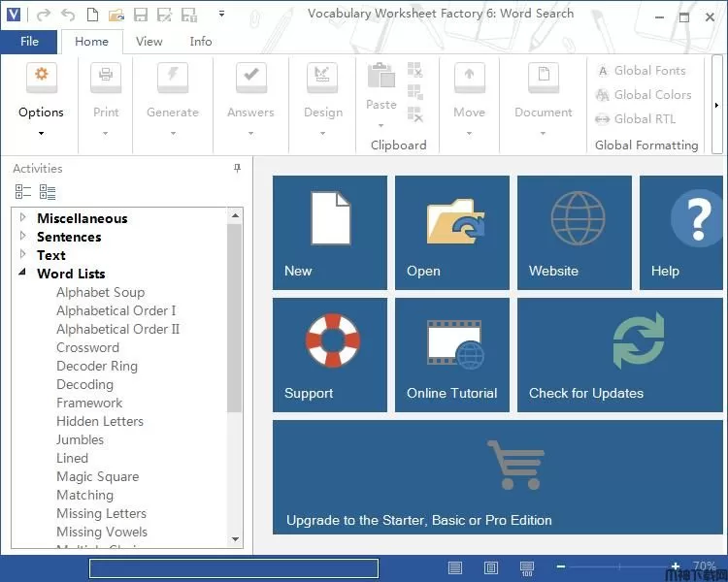Open the Support lifebuoy tile

[330, 354]
